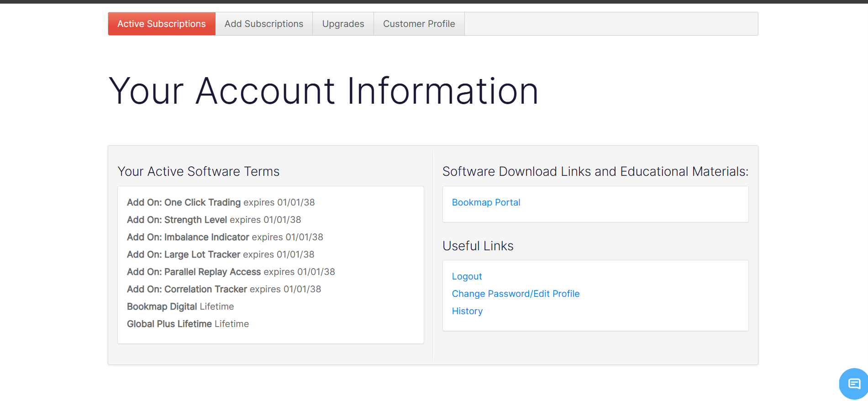Click the 'Your Active Software Terms' heading
This screenshot has height=401, width=868.
pos(199,171)
